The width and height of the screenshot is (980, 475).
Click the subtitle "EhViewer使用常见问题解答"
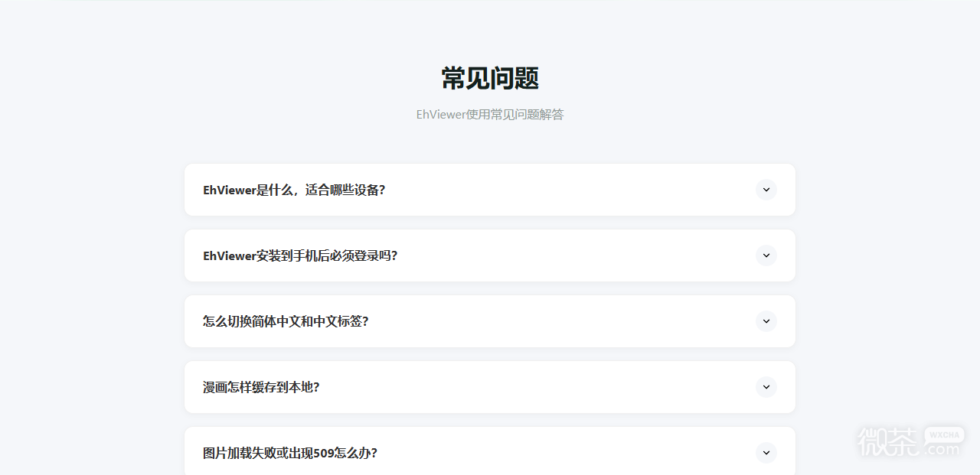pyautogui.click(x=490, y=115)
